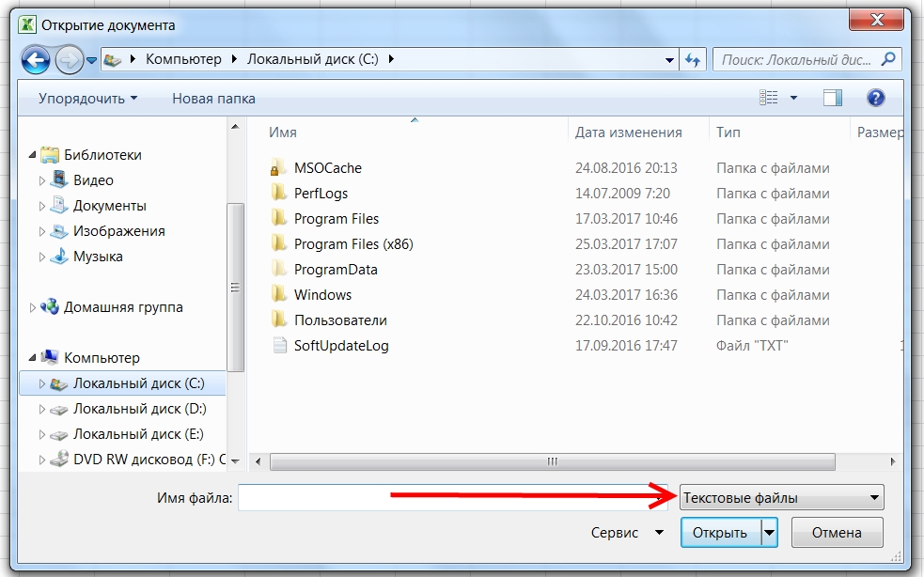Expand the 'Домашняя группа' tree node

point(33,307)
